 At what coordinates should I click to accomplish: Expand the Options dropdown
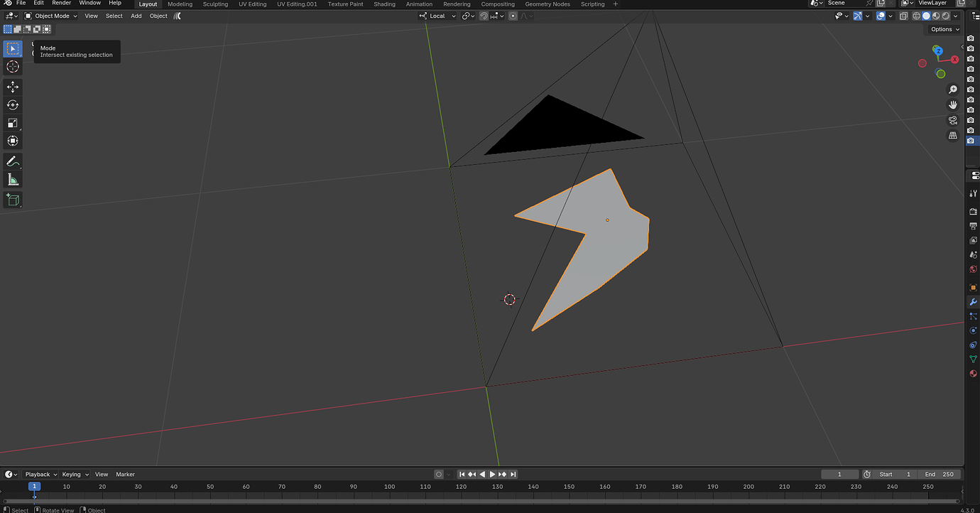pos(944,29)
